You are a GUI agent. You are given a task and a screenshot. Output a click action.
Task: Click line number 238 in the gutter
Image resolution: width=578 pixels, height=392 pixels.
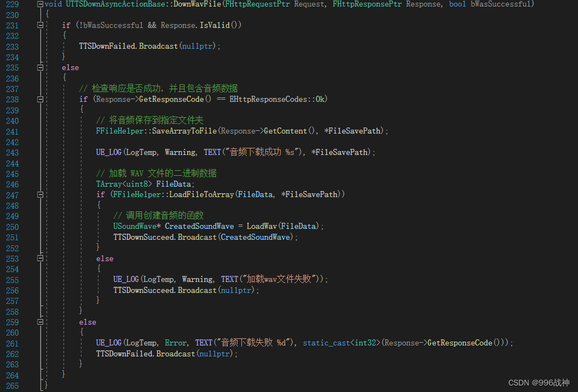coord(12,99)
